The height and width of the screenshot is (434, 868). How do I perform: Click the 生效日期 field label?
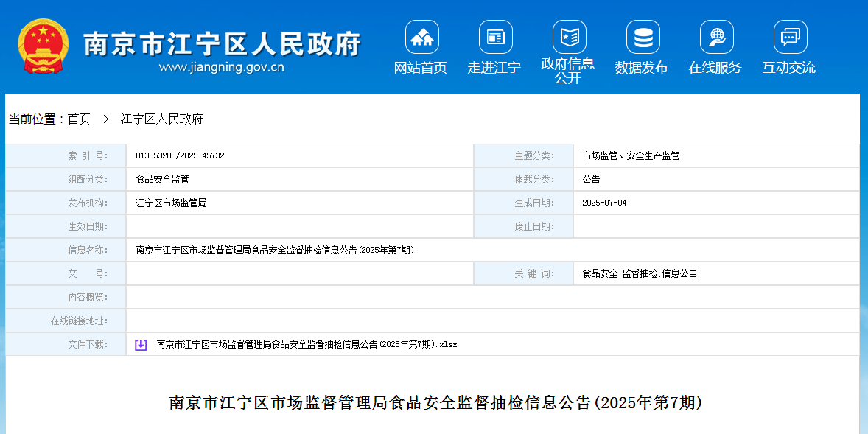88,226
